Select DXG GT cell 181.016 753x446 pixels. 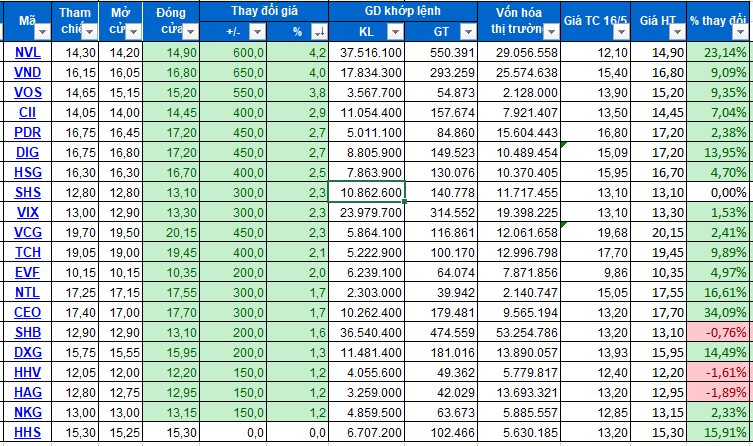441,352
